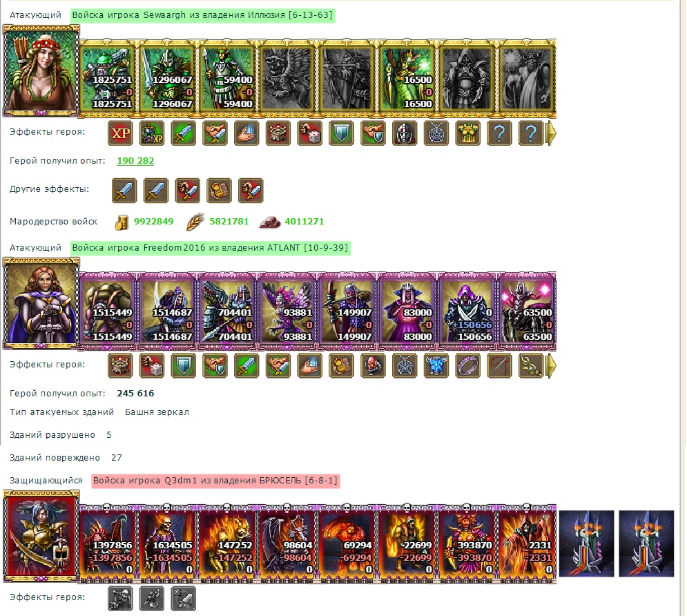This screenshot has width=687, height=616.
Task: Select the defender's golden-armored hero portrait
Action: click(41, 537)
